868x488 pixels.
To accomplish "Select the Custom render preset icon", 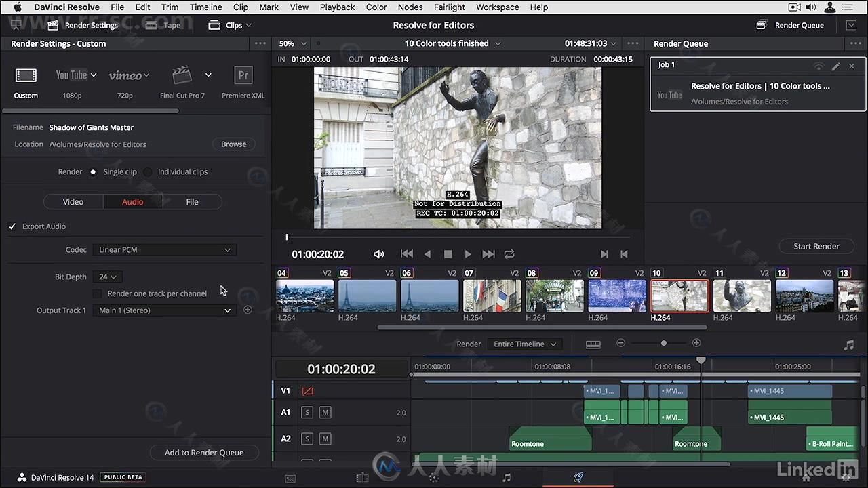I will 26,75.
